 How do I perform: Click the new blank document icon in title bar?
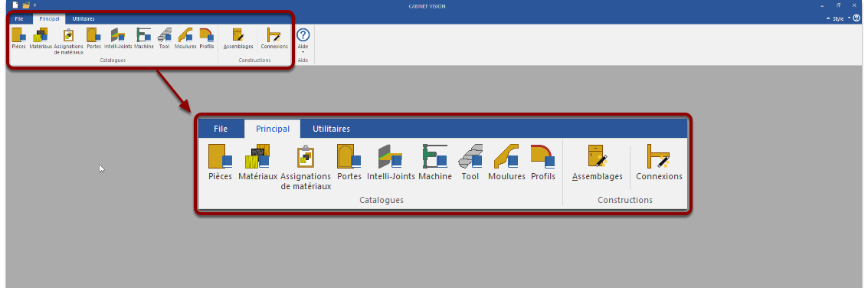15,5
